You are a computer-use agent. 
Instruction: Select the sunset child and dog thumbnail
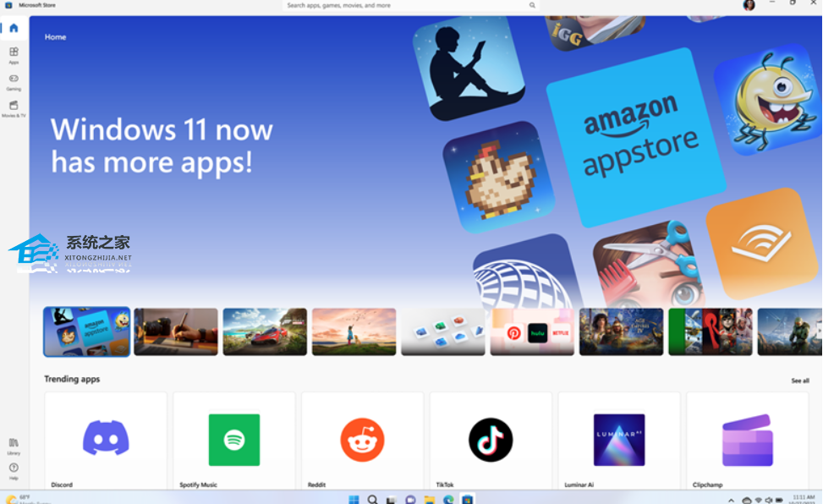click(354, 331)
